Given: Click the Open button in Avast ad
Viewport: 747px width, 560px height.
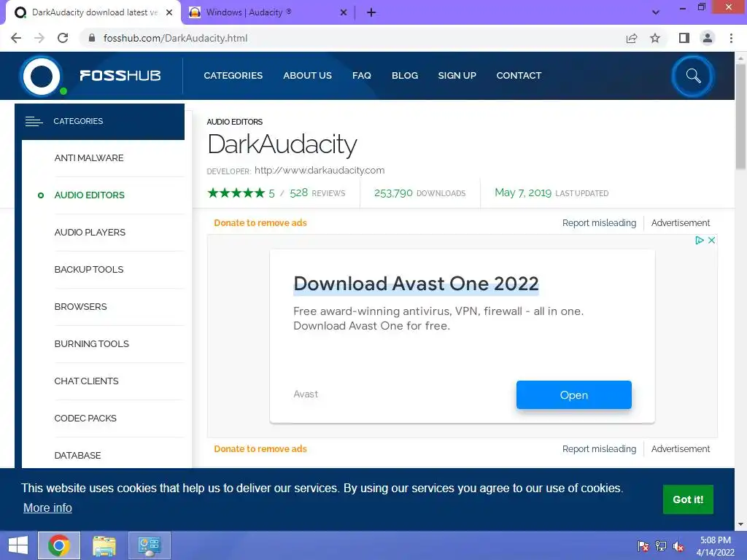Looking at the screenshot, I should click(574, 394).
